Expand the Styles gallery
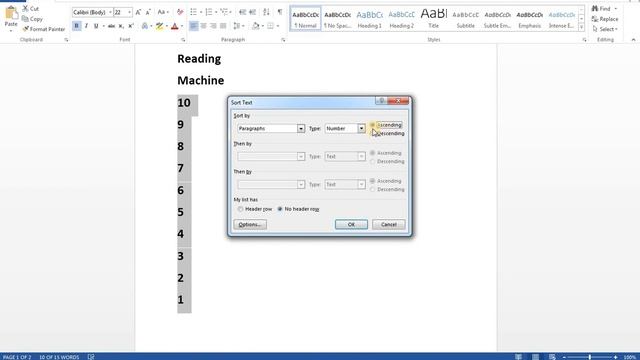This screenshot has width=640, height=360. coord(581,27)
